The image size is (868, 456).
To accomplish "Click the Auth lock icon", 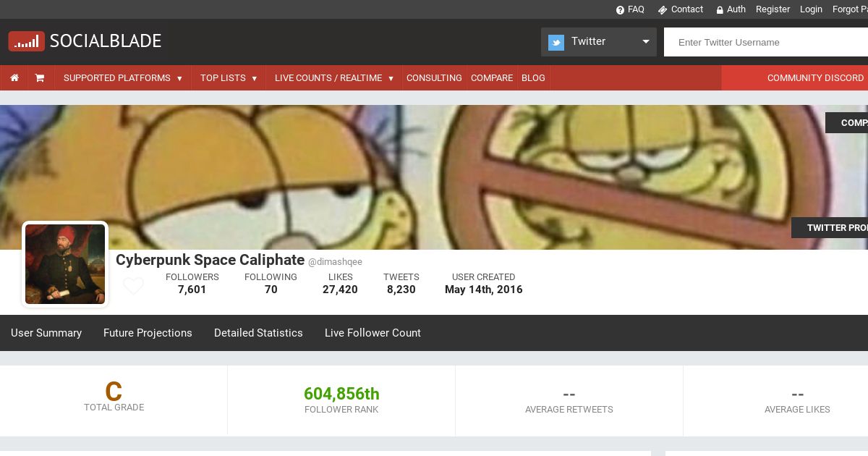I will [720, 9].
